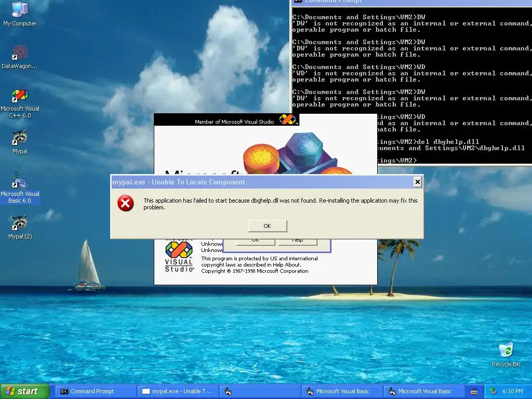This screenshot has width=532, height=399.
Task: Switch to Command Prompt taskbar button
Action: [x=96, y=391]
